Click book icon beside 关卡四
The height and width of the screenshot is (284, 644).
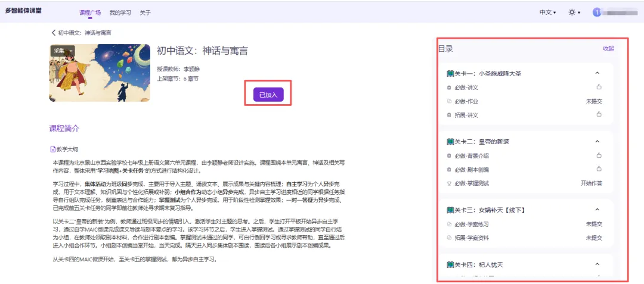click(450, 265)
